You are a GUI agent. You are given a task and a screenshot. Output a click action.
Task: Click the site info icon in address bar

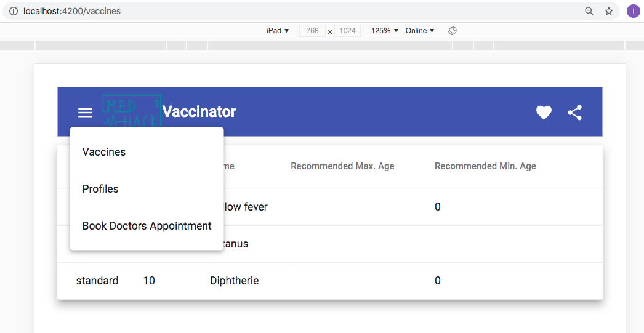coord(14,11)
